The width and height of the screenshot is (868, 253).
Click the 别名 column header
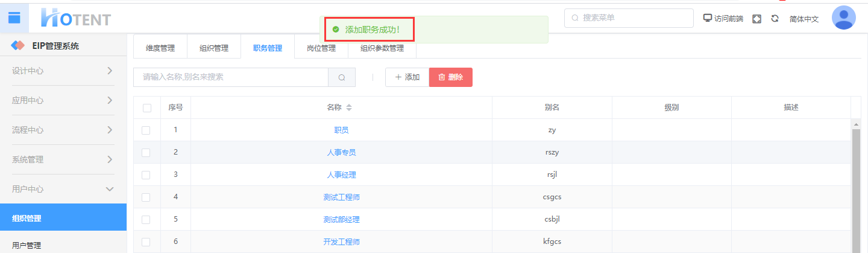(x=552, y=107)
